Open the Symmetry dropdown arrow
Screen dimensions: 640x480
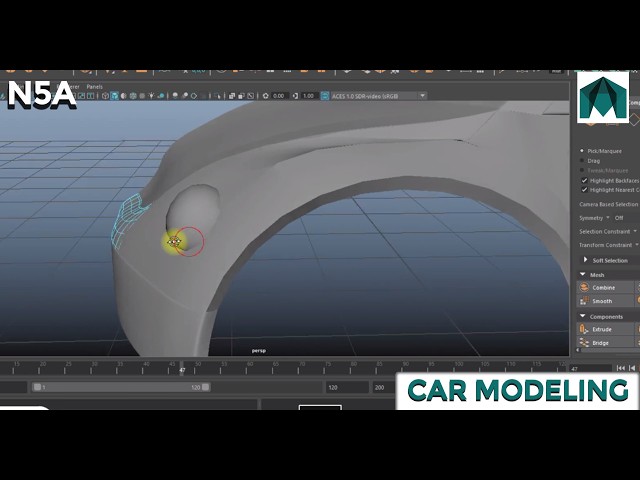point(608,218)
